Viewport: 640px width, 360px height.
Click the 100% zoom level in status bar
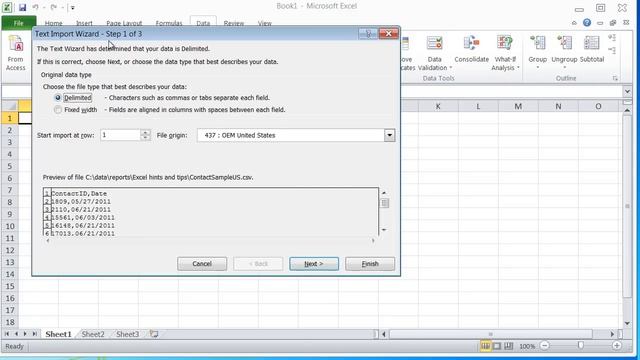click(x=527, y=346)
